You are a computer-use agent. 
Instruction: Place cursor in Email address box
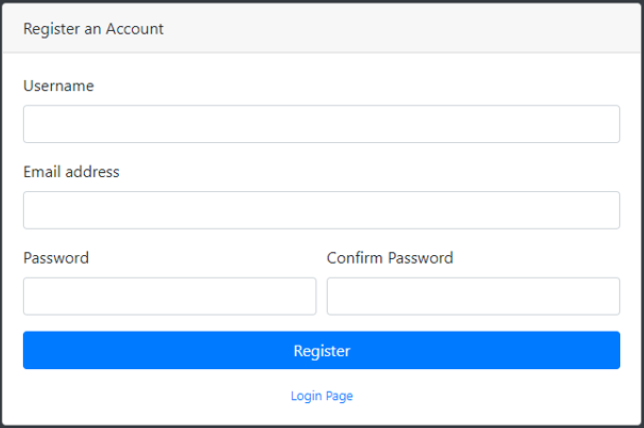tap(321, 210)
